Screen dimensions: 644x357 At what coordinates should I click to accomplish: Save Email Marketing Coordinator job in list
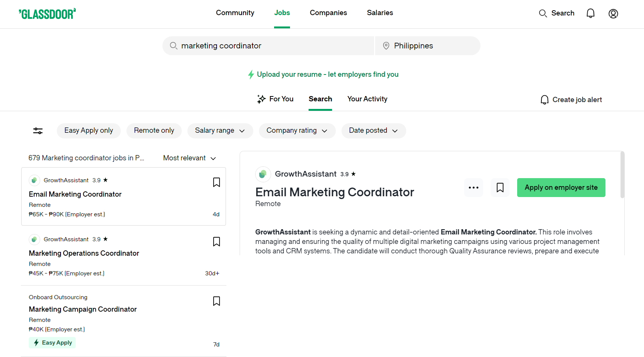click(217, 182)
